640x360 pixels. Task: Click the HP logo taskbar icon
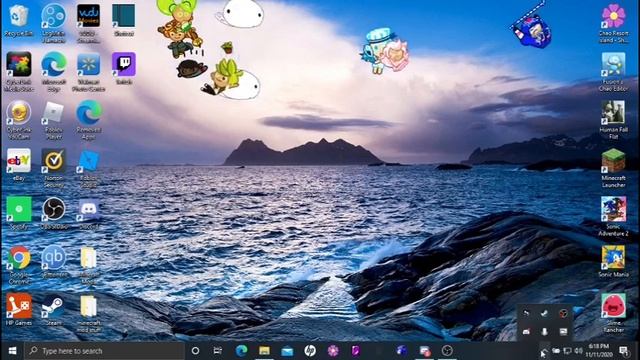click(310, 351)
